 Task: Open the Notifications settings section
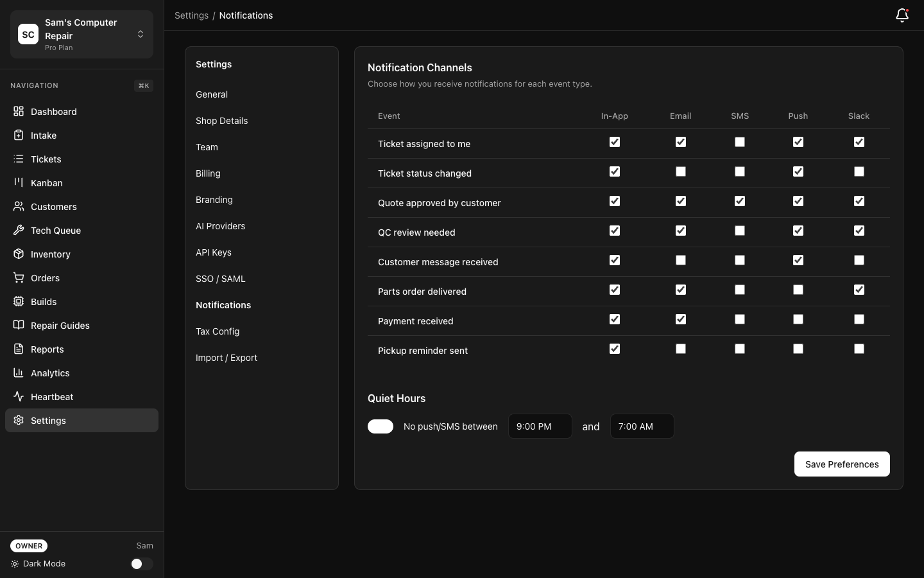coord(223,305)
